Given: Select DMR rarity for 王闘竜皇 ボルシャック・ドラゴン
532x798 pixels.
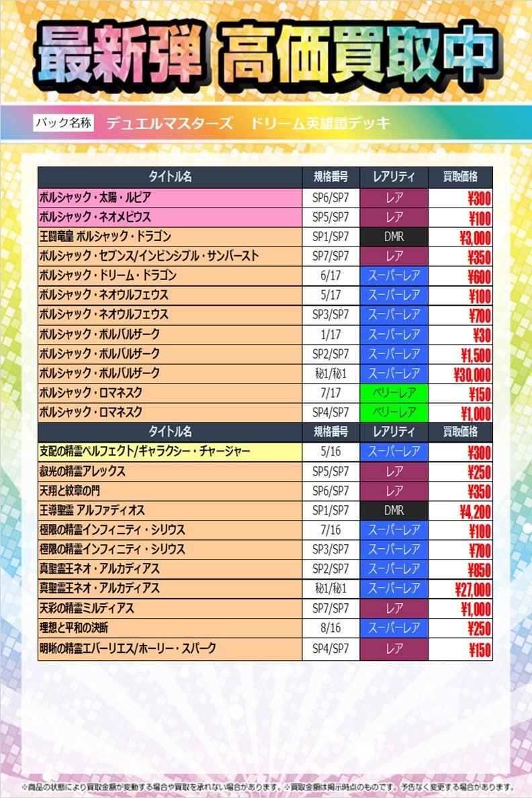Looking at the screenshot, I should pyautogui.click(x=394, y=236).
